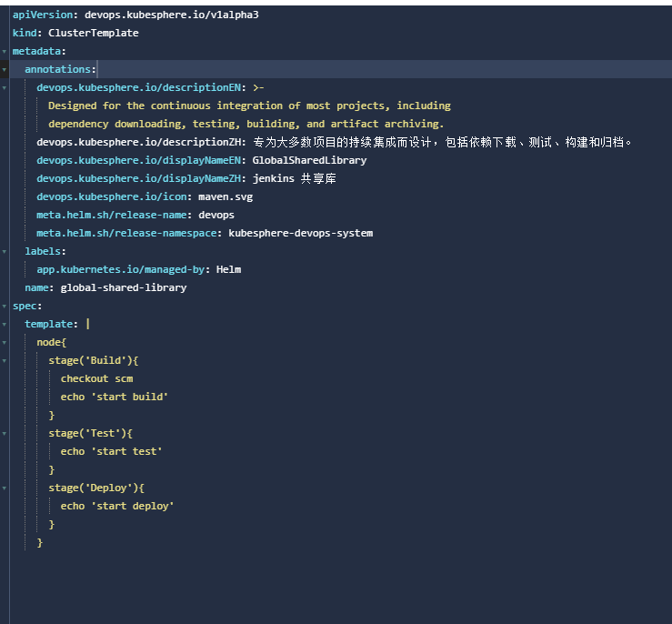Collapse the spec fold arrow
This screenshot has width=672, height=624.
pyautogui.click(x=5, y=307)
